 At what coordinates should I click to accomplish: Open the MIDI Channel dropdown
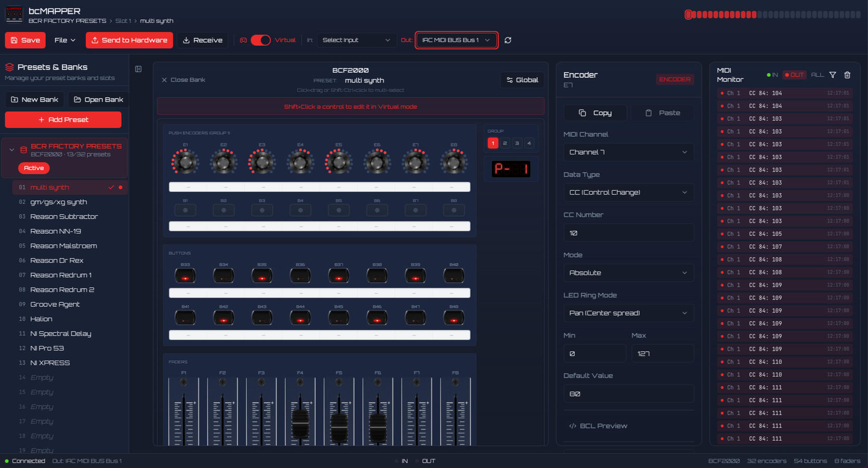click(628, 152)
